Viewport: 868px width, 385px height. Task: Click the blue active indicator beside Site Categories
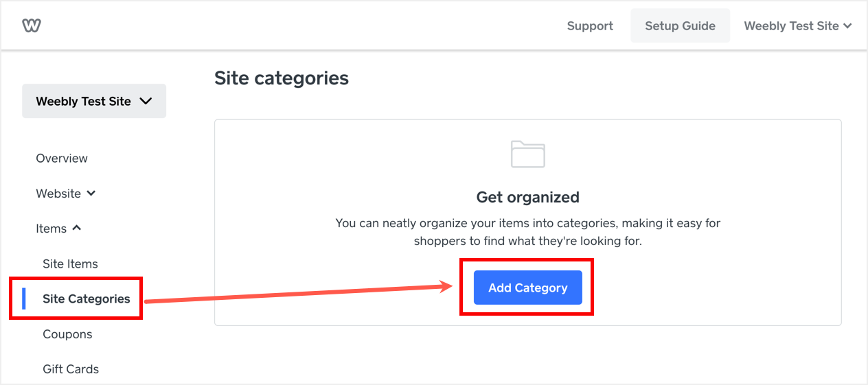[x=24, y=299]
